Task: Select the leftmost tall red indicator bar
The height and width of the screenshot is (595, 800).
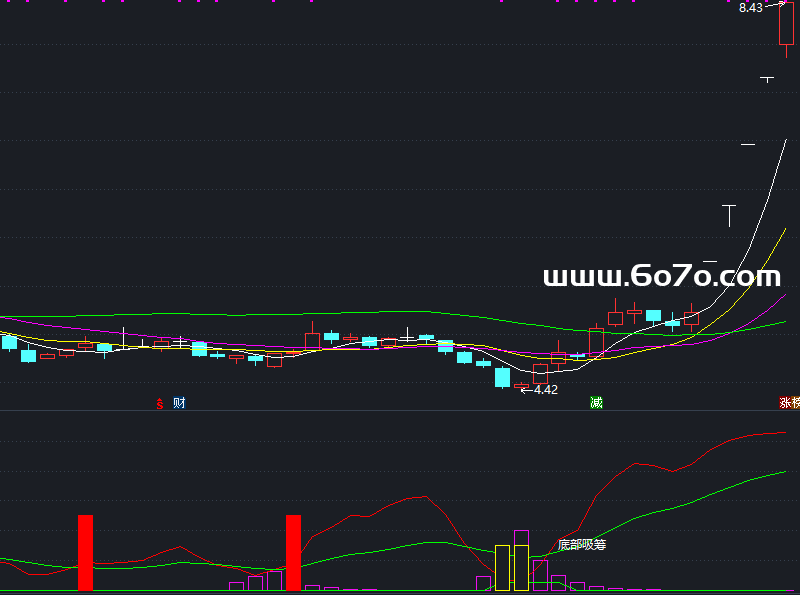Action: [x=85, y=552]
